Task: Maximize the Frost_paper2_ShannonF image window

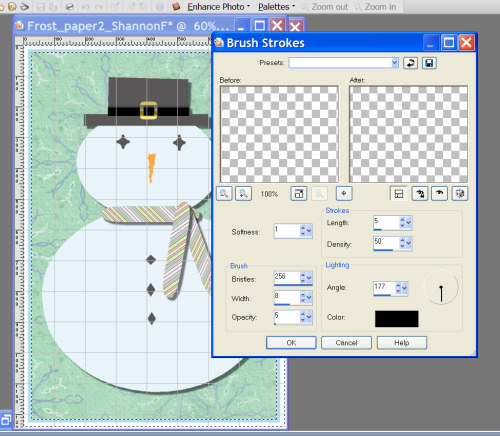Action: [x=260, y=26]
